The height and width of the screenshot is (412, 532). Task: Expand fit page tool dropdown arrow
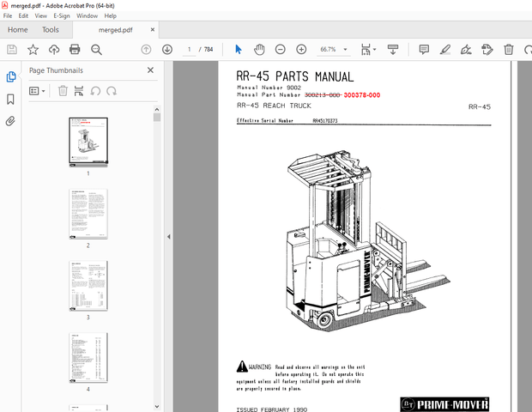tap(375, 50)
